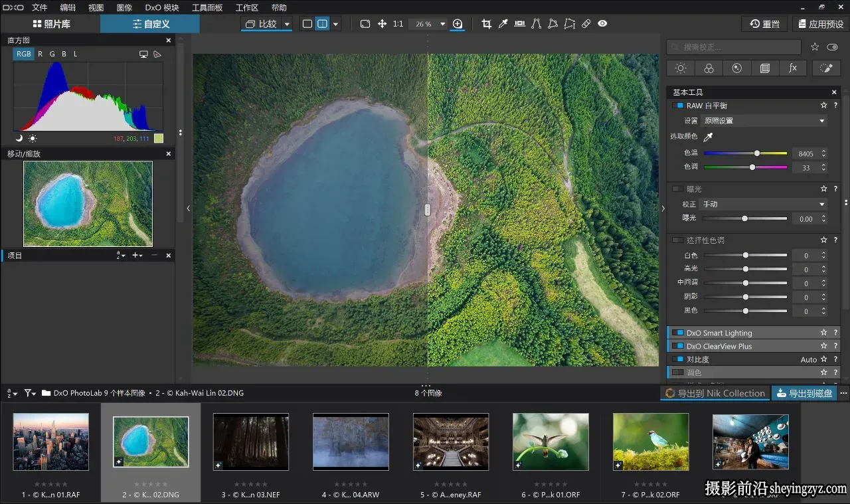Enable the 曝光 correction

[x=678, y=189]
